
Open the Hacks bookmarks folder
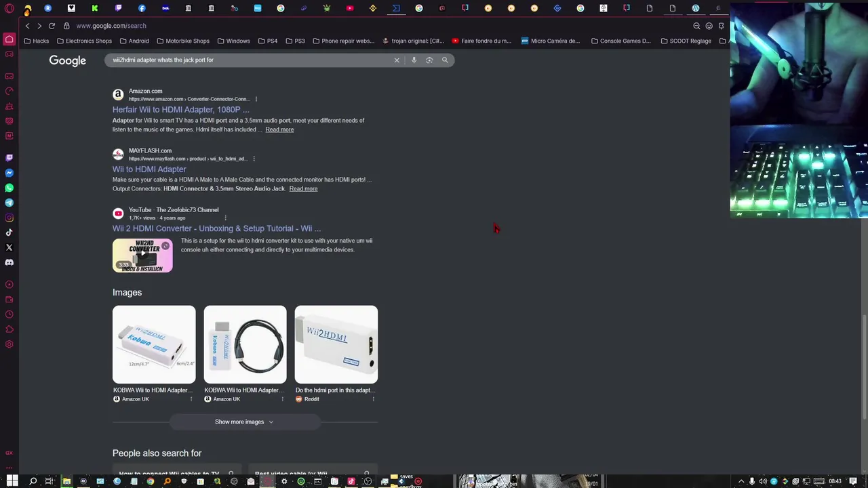[37, 41]
